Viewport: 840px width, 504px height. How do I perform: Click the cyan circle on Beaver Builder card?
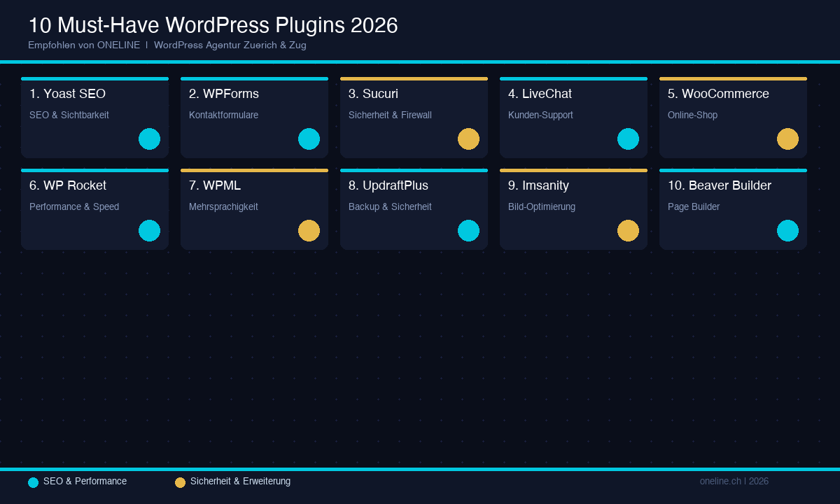[787, 230]
